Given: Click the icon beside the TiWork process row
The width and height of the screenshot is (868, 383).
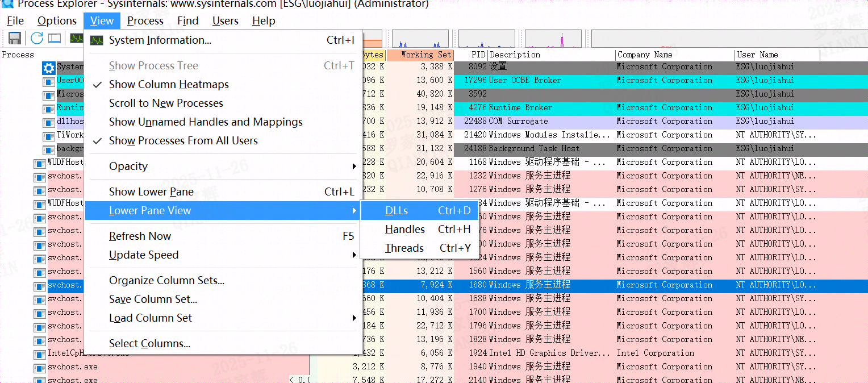Looking at the screenshot, I should (49, 136).
